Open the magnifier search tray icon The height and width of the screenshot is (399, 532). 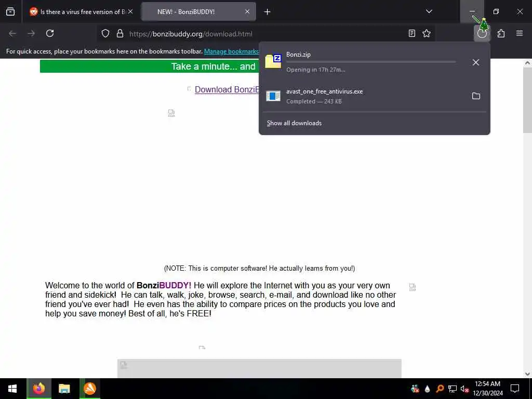[440, 389]
